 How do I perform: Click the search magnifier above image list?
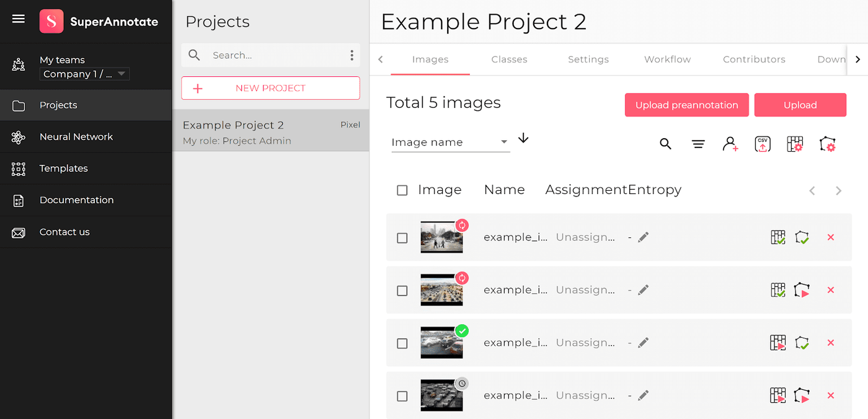coord(665,144)
